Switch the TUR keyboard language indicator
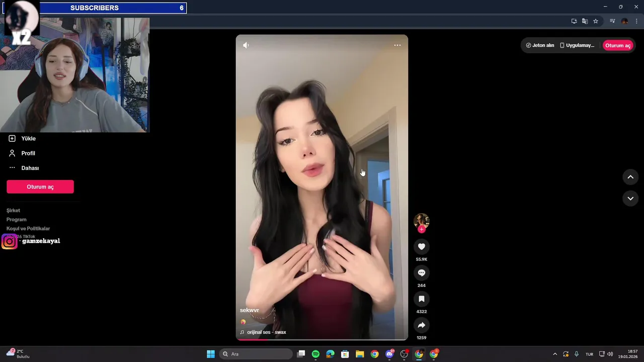 (589, 354)
